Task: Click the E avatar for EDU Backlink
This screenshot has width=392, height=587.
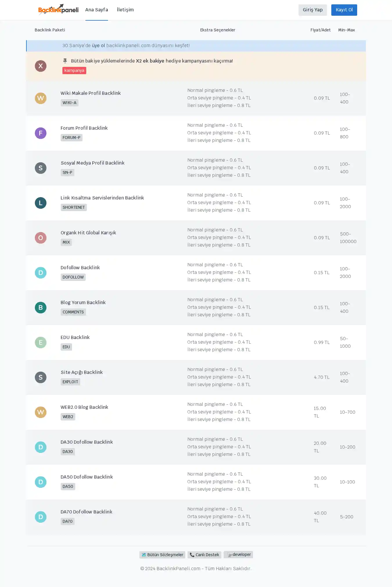Action: pyautogui.click(x=41, y=342)
